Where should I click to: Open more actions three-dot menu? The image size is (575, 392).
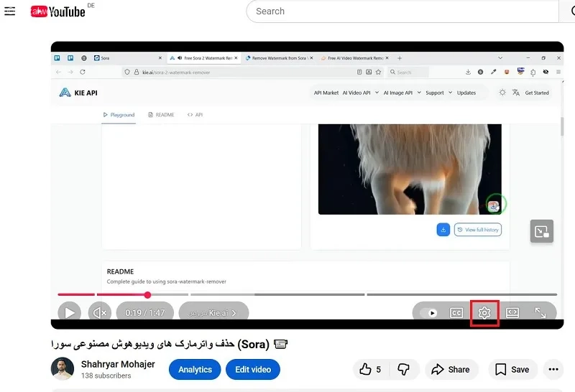click(x=553, y=369)
